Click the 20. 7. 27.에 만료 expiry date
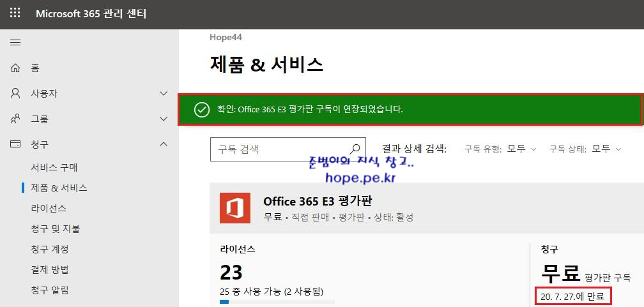The height and width of the screenshot is (307, 644). pyautogui.click(x=573, y=296)
